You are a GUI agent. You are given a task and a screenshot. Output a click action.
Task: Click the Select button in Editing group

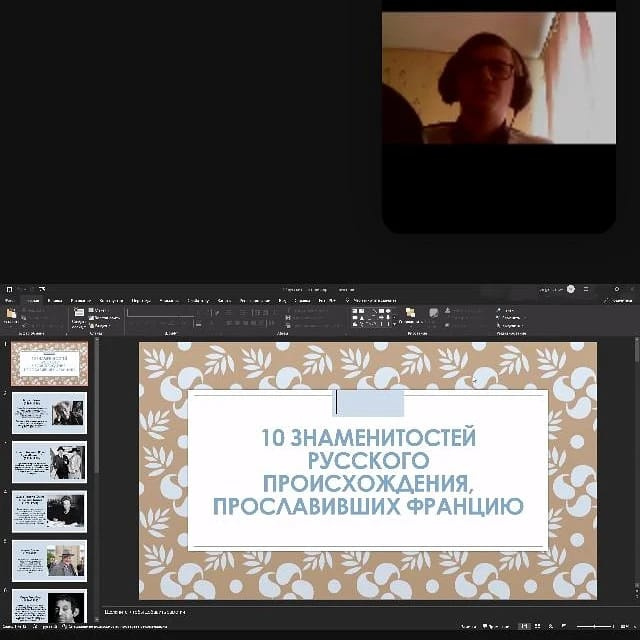499,326
